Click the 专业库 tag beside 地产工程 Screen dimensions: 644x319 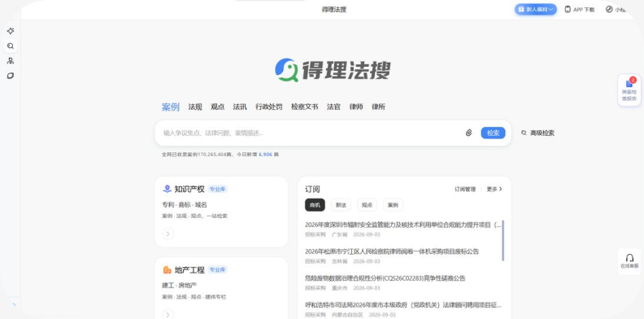217,270
